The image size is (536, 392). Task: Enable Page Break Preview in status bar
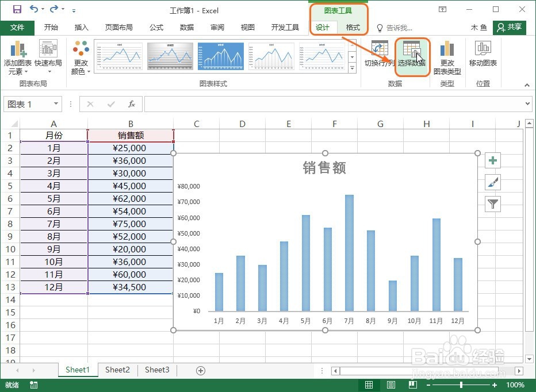click(413, 385)
